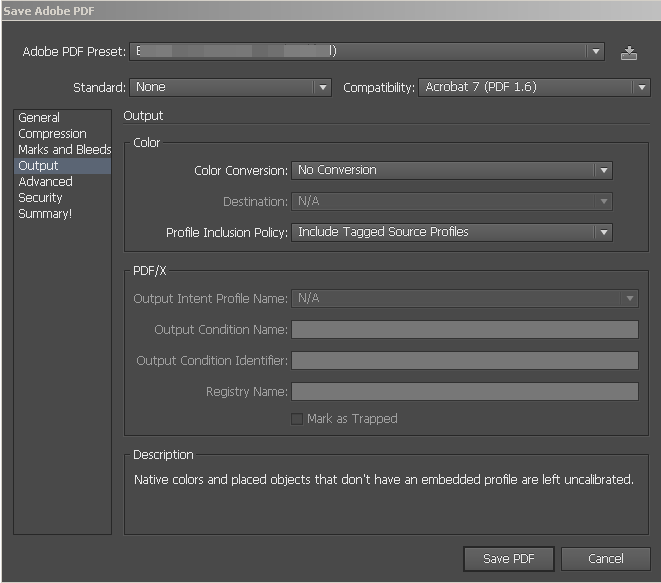Click the Registry Name field
Viewport: 661px width, 583px height.
click(464, 392)
